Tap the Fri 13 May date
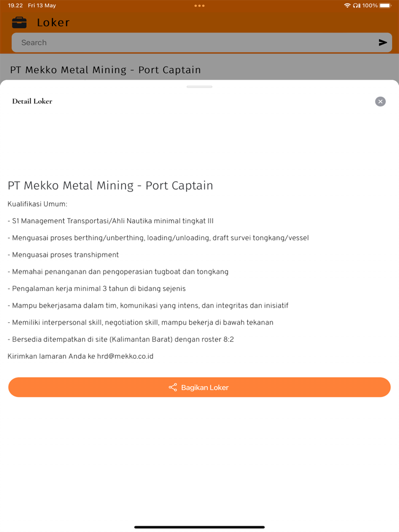The image size is (399, 532). [42, 6]
